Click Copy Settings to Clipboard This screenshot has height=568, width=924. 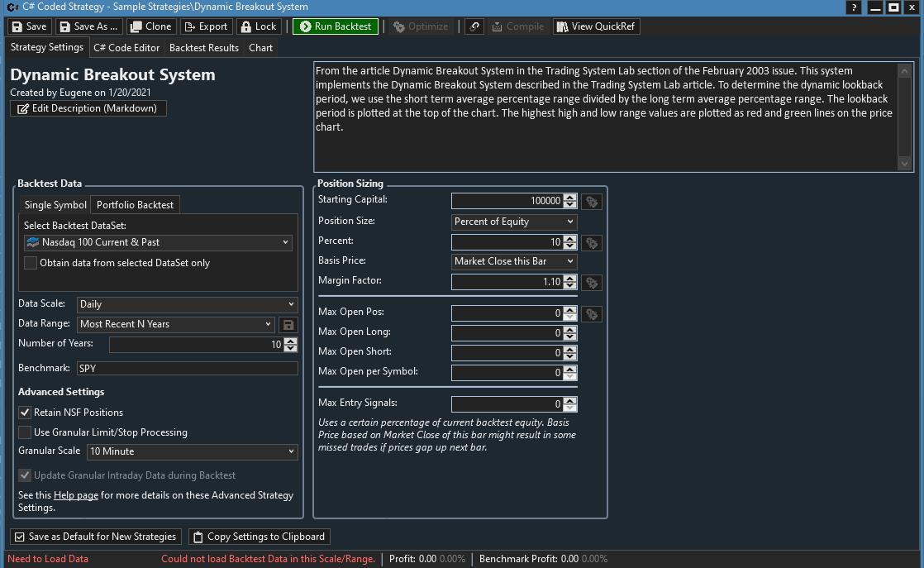point(260,537)
